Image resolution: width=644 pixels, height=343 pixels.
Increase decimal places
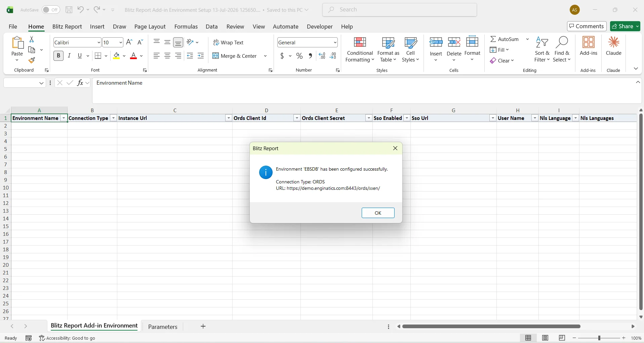[322, 56]
